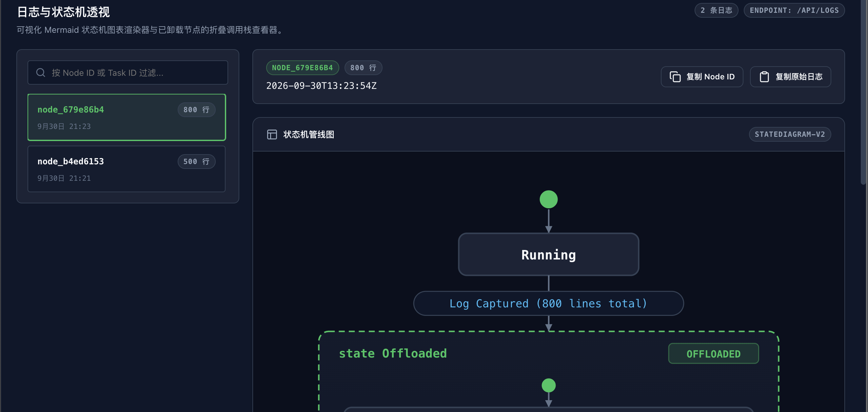Click the 800 行 badge in detail header
Viewport: 868px width, 412px height.
363,68
